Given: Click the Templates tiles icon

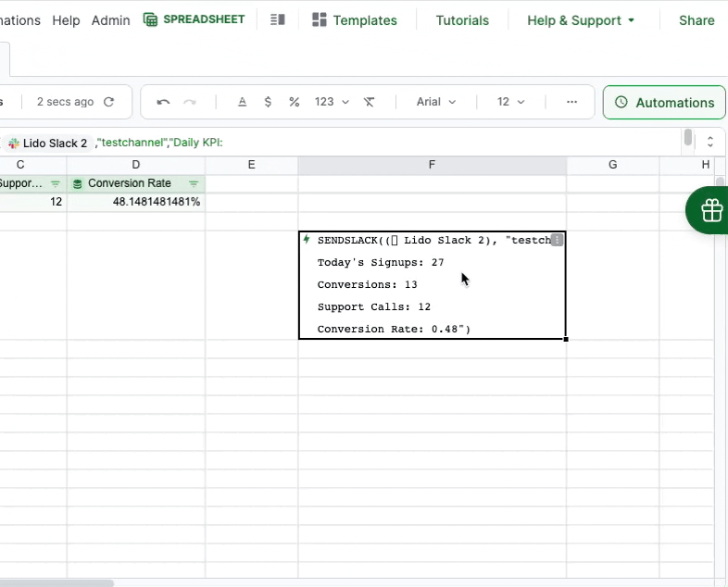Looking at the screenshot, I should pyautogui.click(x=319, y=20).
